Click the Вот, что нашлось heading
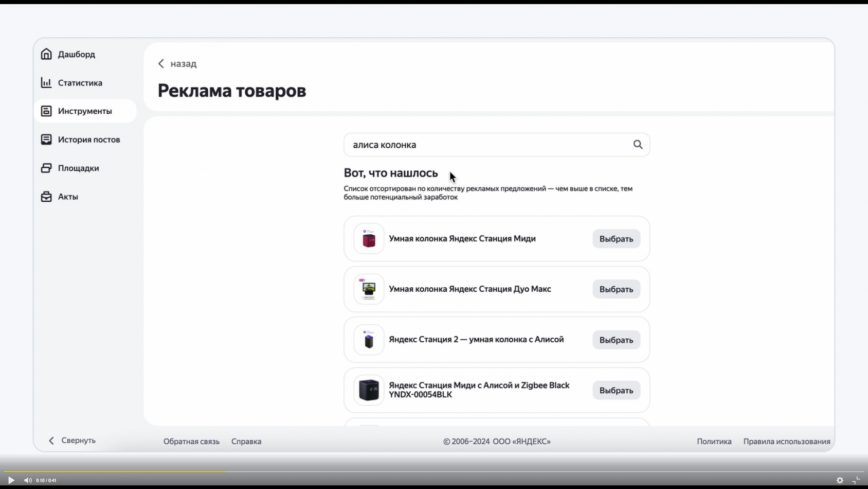The width and height of the screenshot is (868, 489). pyautogui.click(x=391, y=173)
